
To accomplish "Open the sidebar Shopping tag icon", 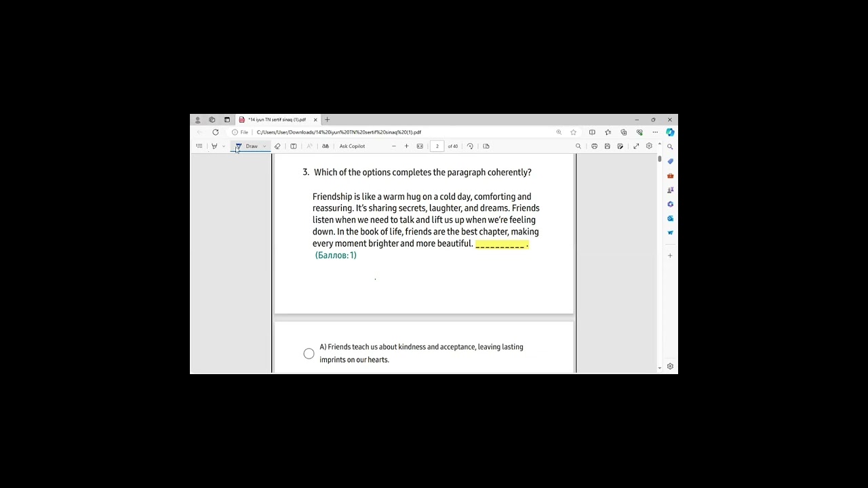I will click(x=670, y=161).
